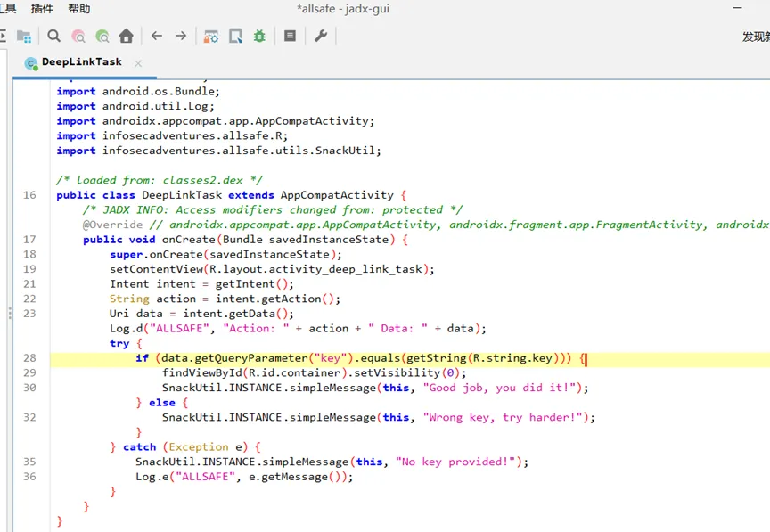
Task: Click the DeepLinkTask class name in declaration
Action: (x=182, y=195)
